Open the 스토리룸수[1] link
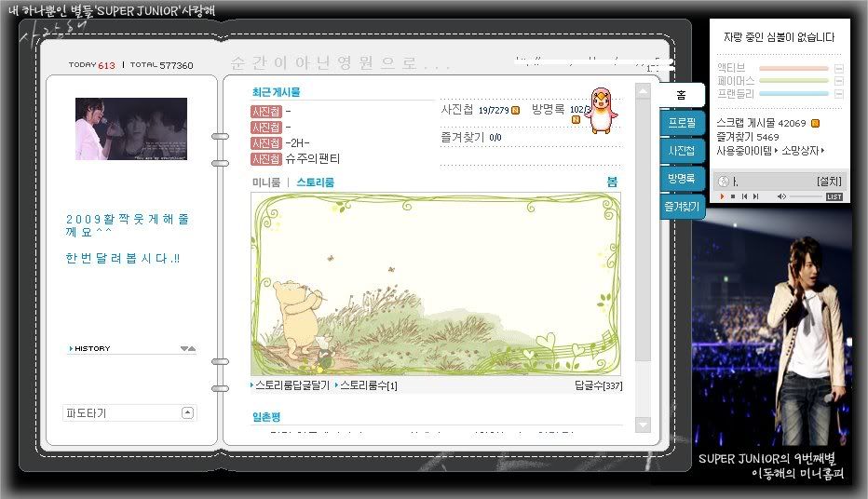The width and height of the screenshot is (868, 499). [x=368, y=385]
